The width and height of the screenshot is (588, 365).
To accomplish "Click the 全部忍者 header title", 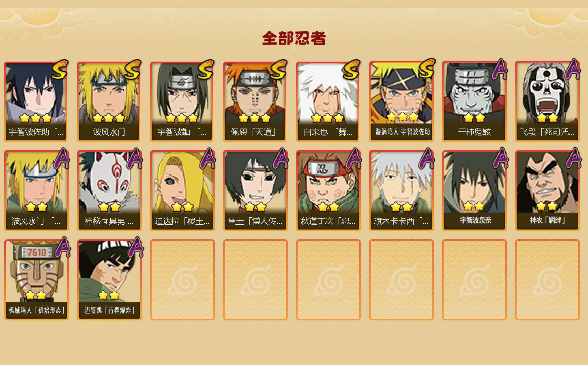I will [x=294, y=39].
